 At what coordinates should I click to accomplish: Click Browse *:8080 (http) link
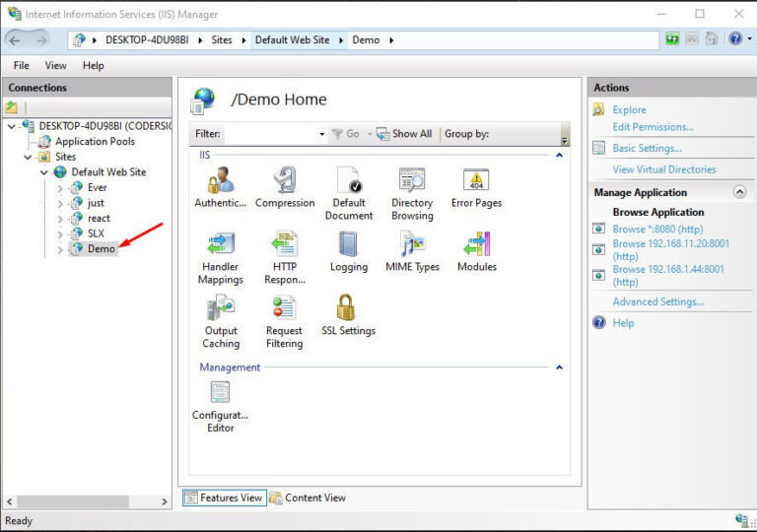click(657, 229)
